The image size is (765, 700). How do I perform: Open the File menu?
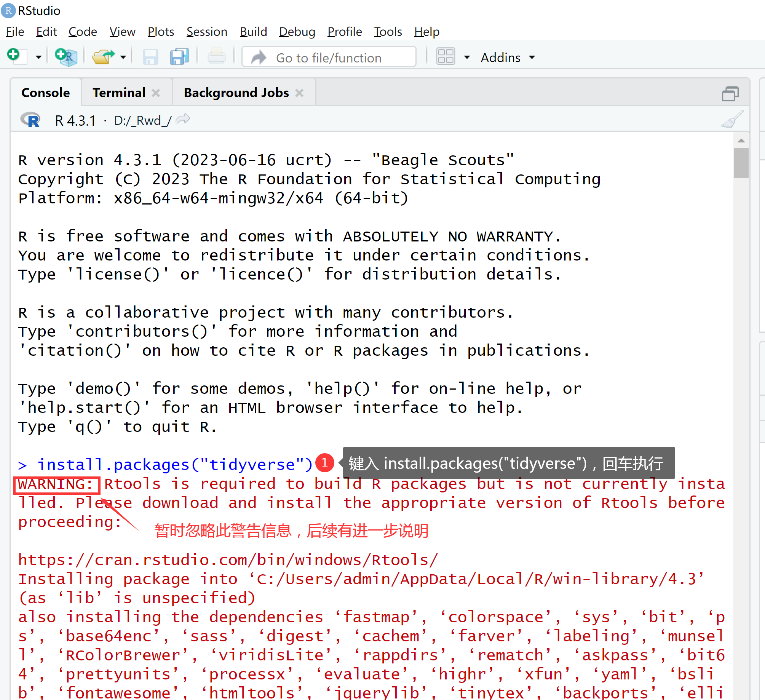pyautogui.click(x=15, y=32)
